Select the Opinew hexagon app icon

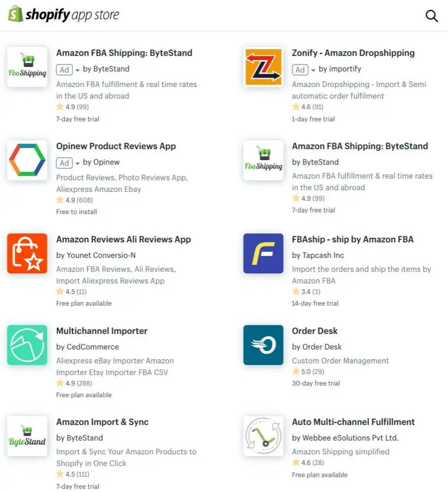click(27, 160)
